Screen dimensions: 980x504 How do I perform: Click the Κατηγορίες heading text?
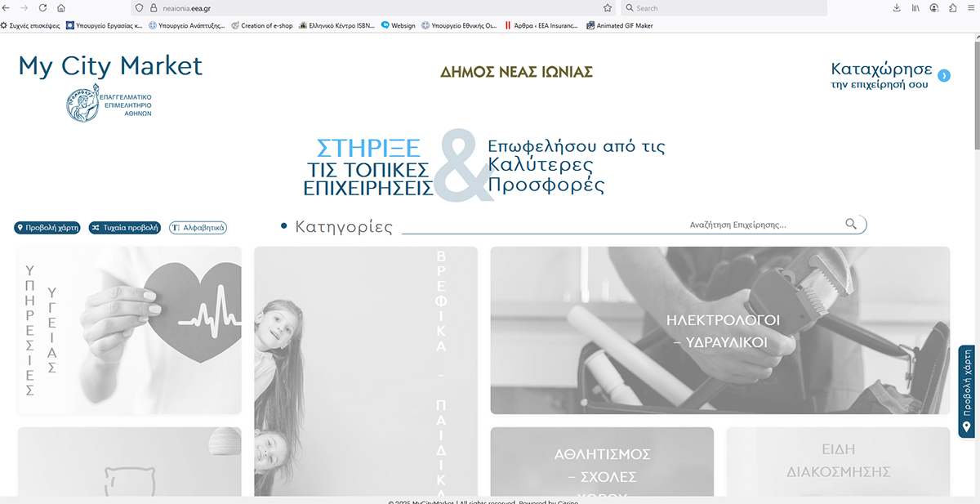(344, 227)
